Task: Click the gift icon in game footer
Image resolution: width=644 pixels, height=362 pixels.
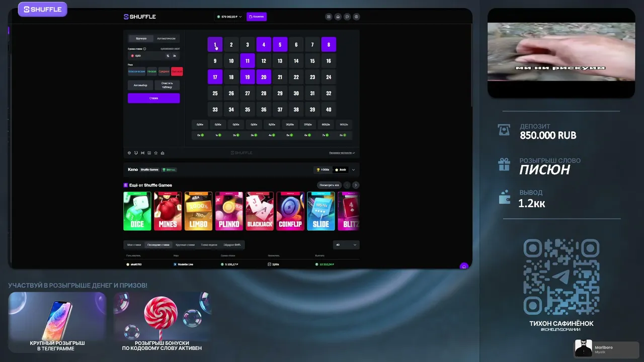Action: coord(163,153)
